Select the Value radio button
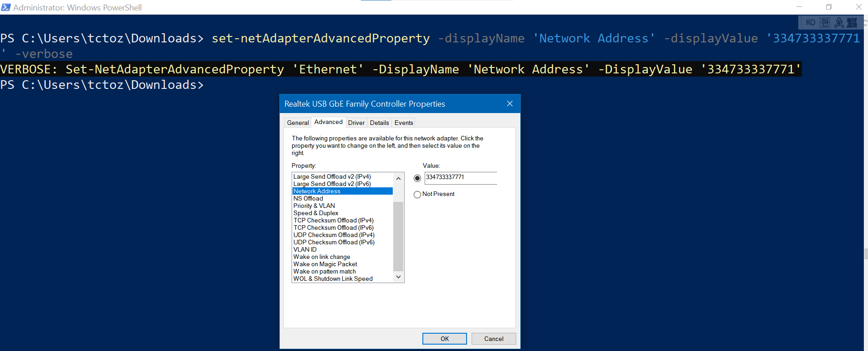868x351 pixels. click(417, 178)
